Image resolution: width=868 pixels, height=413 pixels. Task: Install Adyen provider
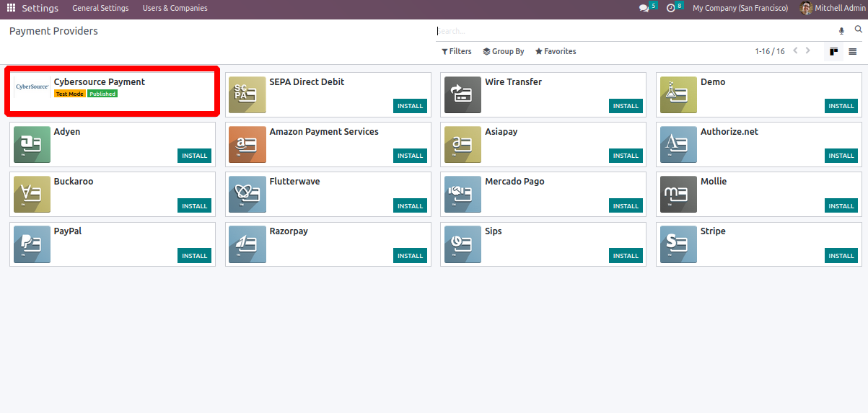(x=195, y=156)
